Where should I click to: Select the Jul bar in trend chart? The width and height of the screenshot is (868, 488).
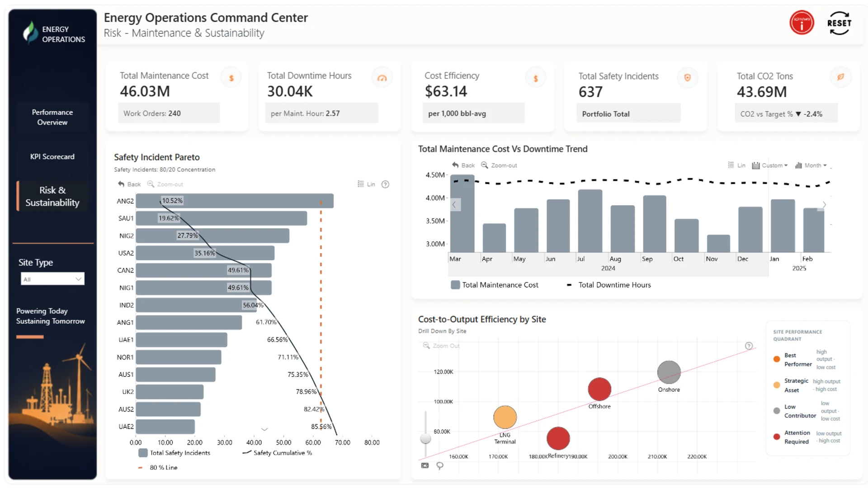(x=590, y=221)
